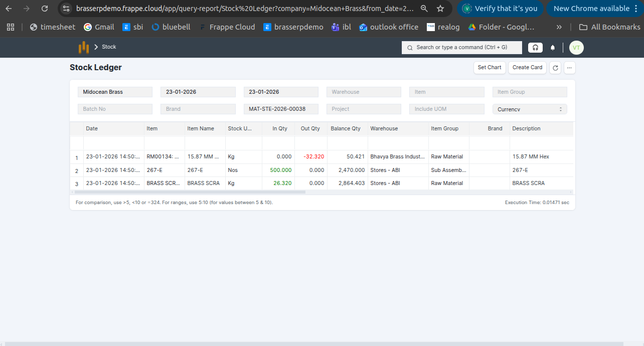Refresh the Stock Ledger report
Screen dimensions: 644x346
(x=555, y=68)
